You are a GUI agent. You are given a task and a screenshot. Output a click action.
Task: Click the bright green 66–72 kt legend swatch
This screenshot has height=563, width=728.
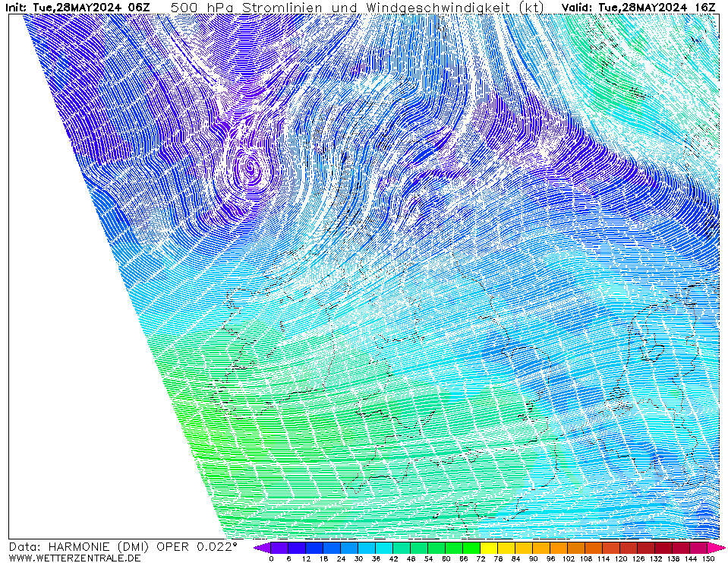pyautogui.click(x=471, y=548)
